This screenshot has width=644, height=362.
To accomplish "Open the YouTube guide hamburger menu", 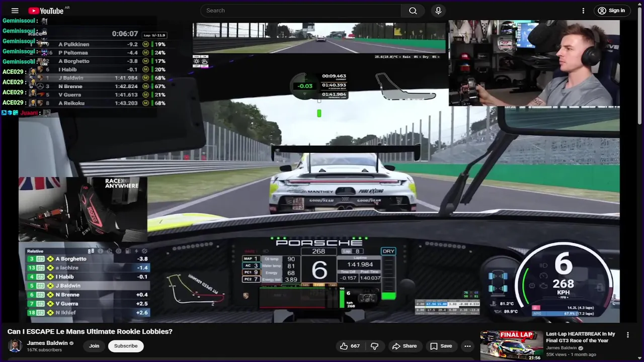I will coord(15,11).
